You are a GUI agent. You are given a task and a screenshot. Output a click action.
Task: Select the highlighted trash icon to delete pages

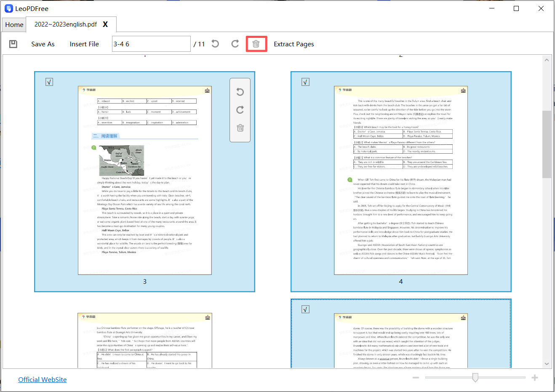point(256,44)
